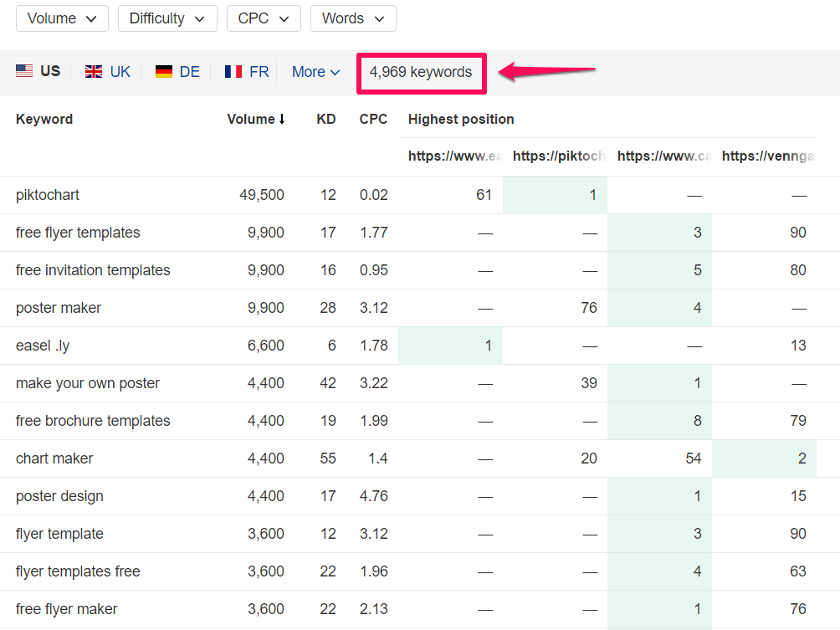Open the piktochart keyword
The image size is (840, 630).
[48, 195]
